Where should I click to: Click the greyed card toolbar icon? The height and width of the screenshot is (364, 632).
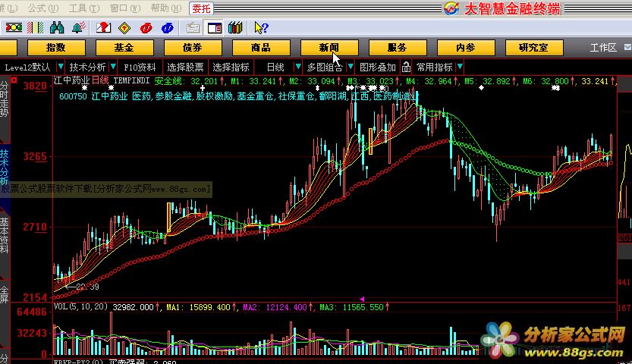pyautogui.click(x=193, y=28)
